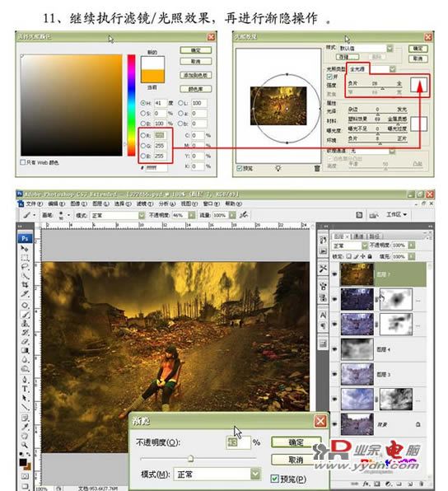448x491 pixels.
Task: Hide the 图层 4 layer
Action: (x=334, y=349)
